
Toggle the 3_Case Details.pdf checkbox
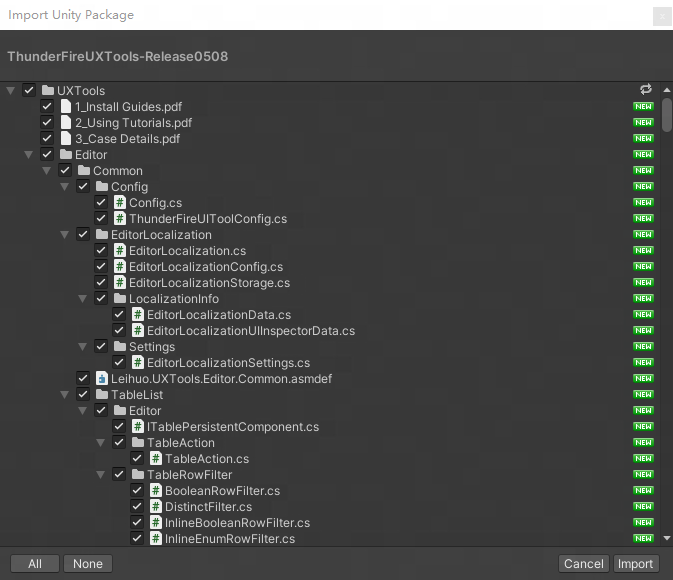click(47, 139)
